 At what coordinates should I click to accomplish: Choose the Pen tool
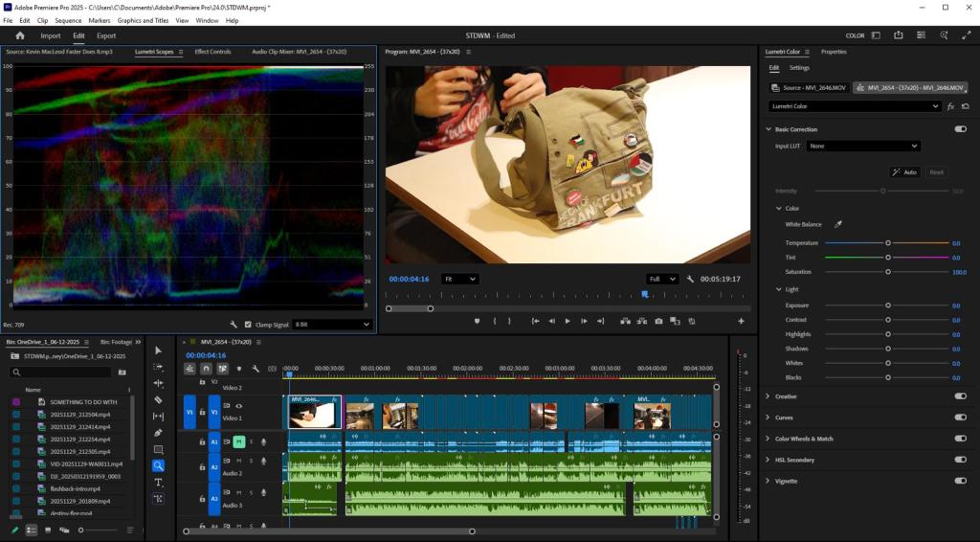click(158, 433)
